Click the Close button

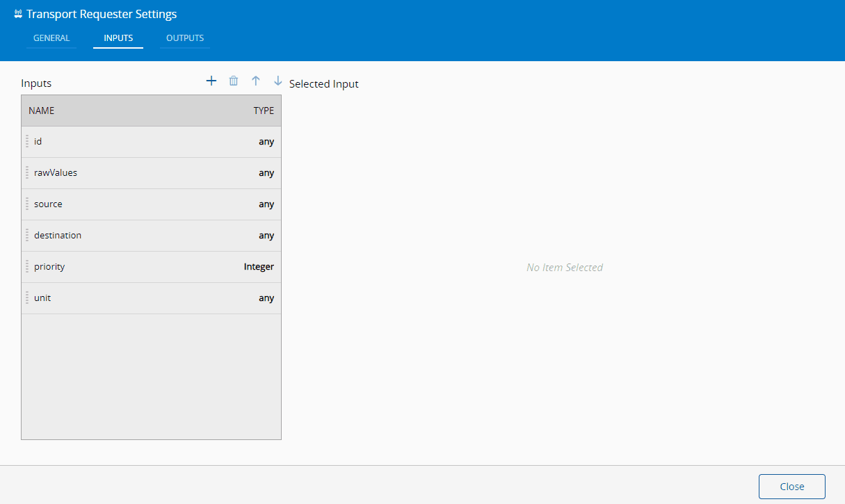pyautogui.click(x=792, y=487)
